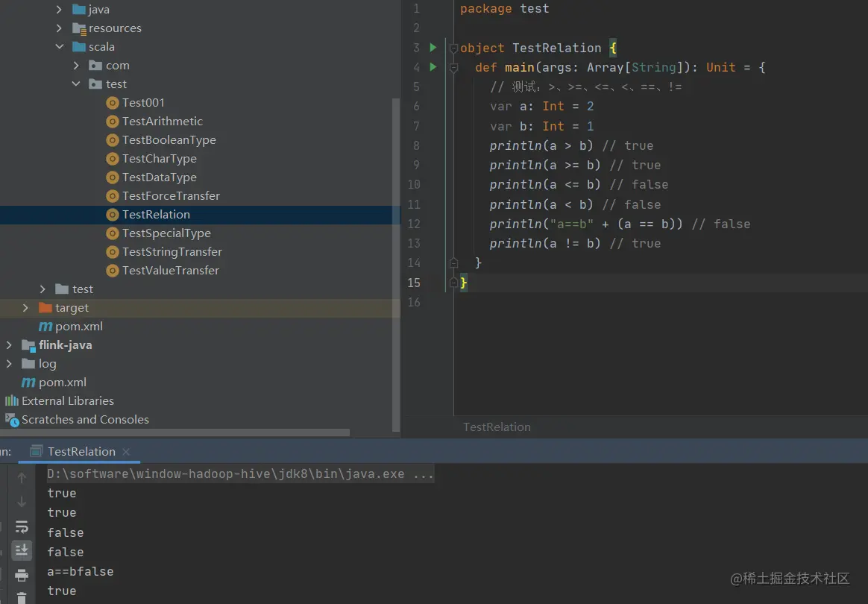Screen dimensions: 868x604
Task: Place cursor on line 12 println code
Action: click(585, 224)
